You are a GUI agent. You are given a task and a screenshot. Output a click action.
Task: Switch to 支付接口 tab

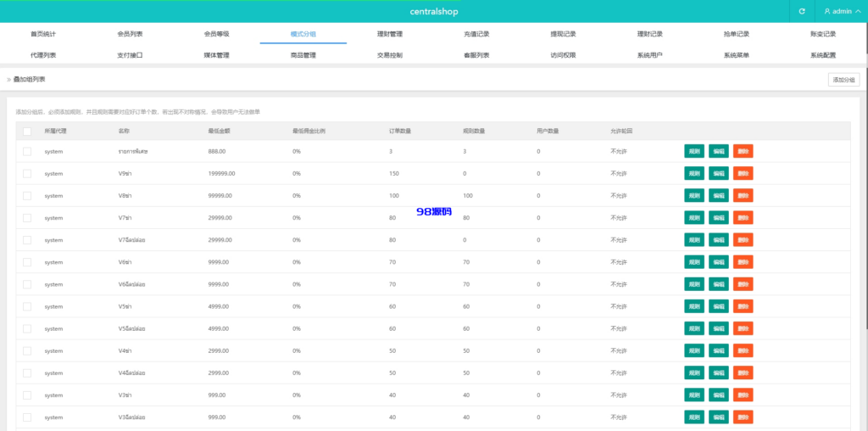(x=130, y=55)
